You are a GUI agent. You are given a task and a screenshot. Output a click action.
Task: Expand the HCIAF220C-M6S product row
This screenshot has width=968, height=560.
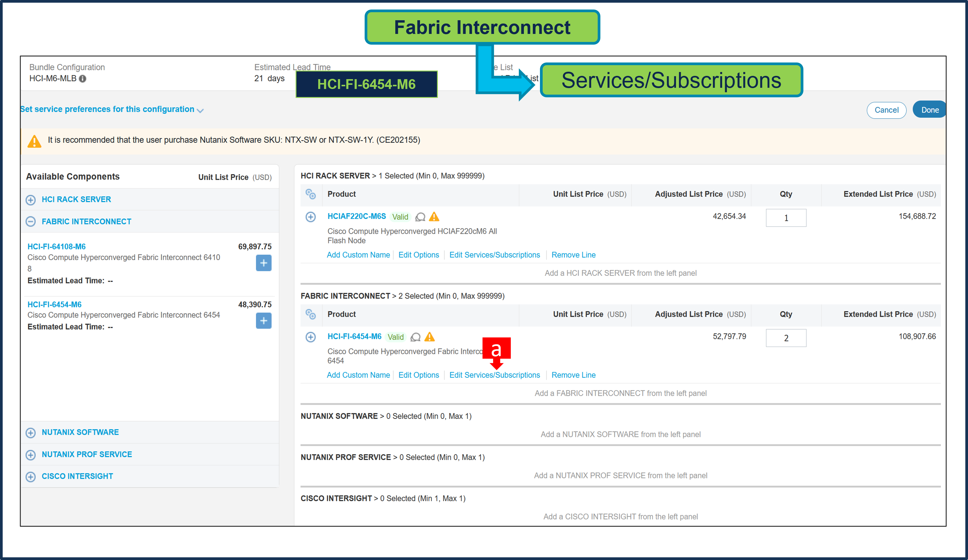pos(311,217)
